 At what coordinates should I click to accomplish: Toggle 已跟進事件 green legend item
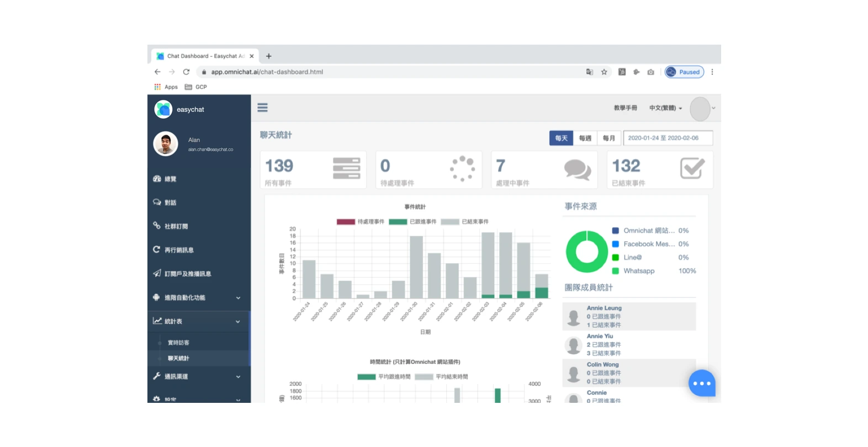click(412, 222)
